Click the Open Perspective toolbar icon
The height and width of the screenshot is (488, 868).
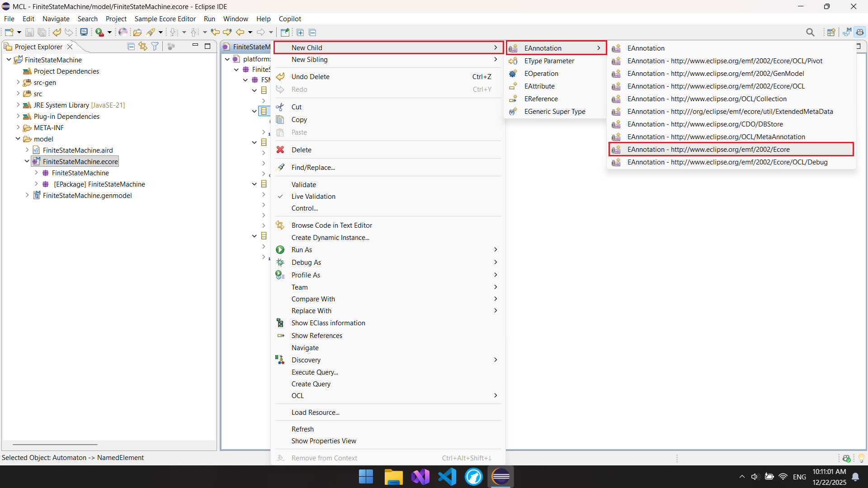[x=831, y=32]
